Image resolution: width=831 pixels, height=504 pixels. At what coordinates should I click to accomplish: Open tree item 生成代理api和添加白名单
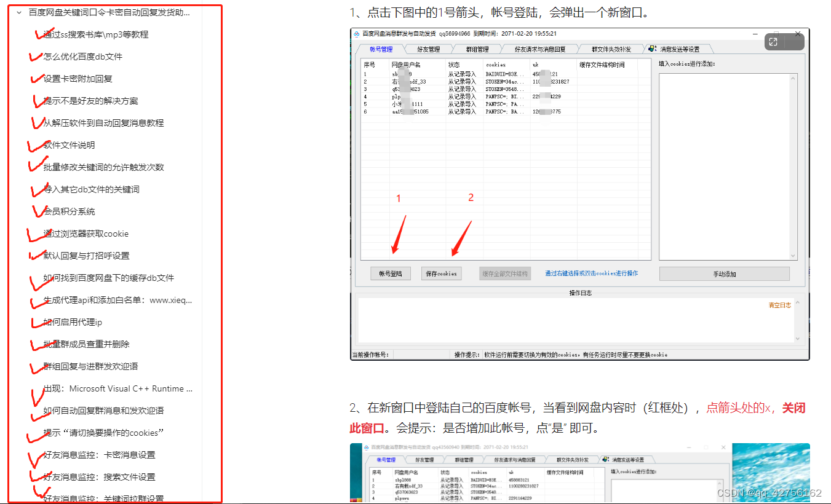coord(118,300)
